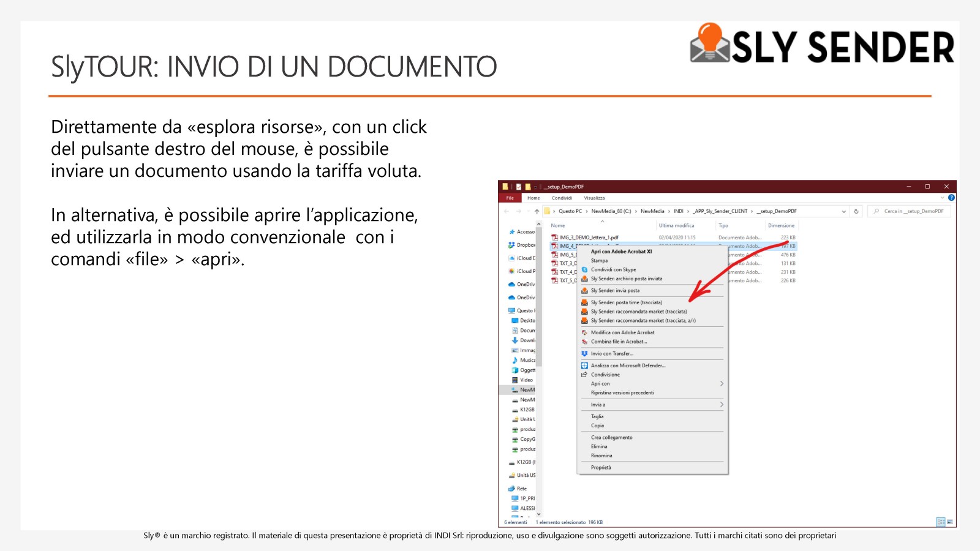Click the envelope icon beside raccomandata market (tracciata)
This screenshot has width=980, height=551.
pyautogui.click(x=584, y=312)
